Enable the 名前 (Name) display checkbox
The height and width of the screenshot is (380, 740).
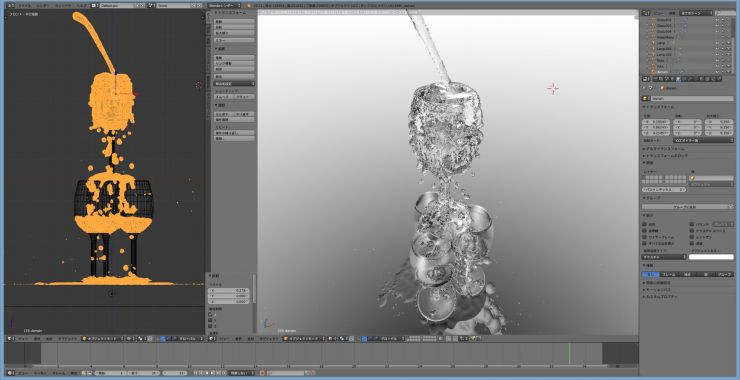point(645,225)
